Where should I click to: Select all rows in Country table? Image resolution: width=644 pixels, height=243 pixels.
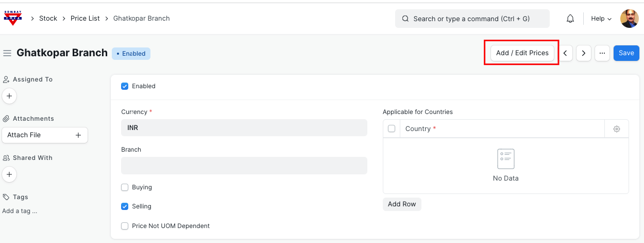point(392,129)
